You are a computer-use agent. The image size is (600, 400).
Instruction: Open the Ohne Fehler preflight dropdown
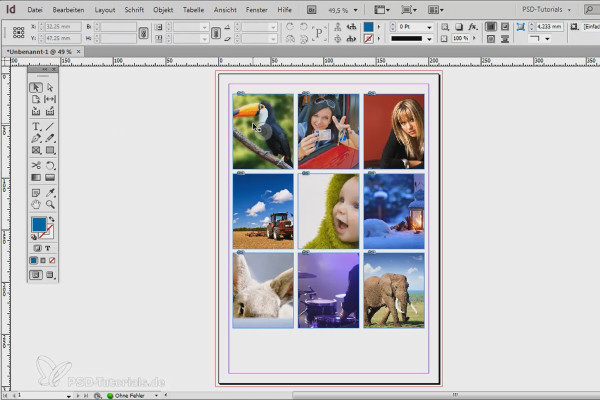pos(157,395)
